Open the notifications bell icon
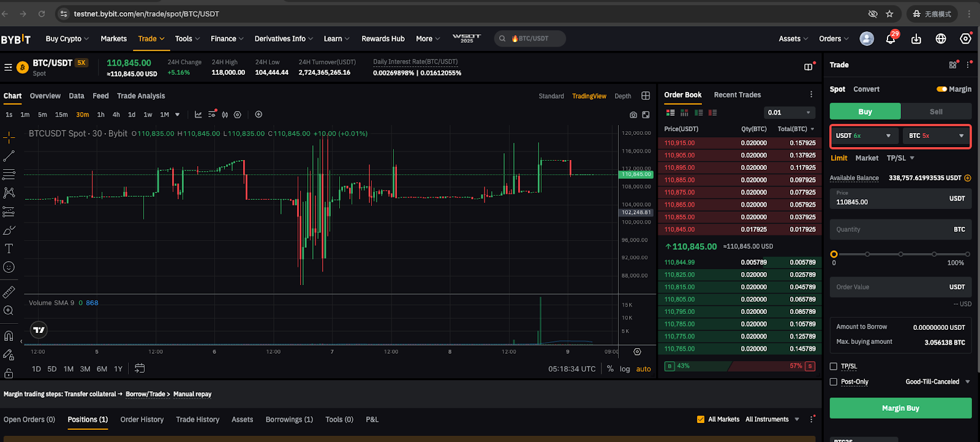Screen dimensions: 980x442 (891, 39)
